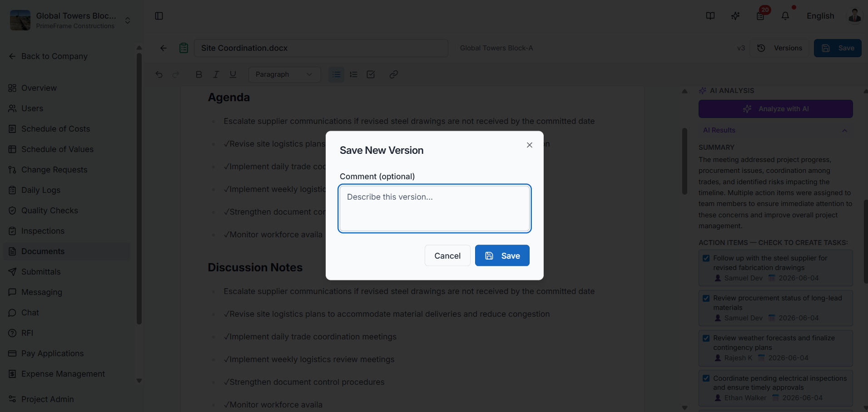The image size is (868, 412).
Task: Toggle italic formatting
Action: [216, 74]
